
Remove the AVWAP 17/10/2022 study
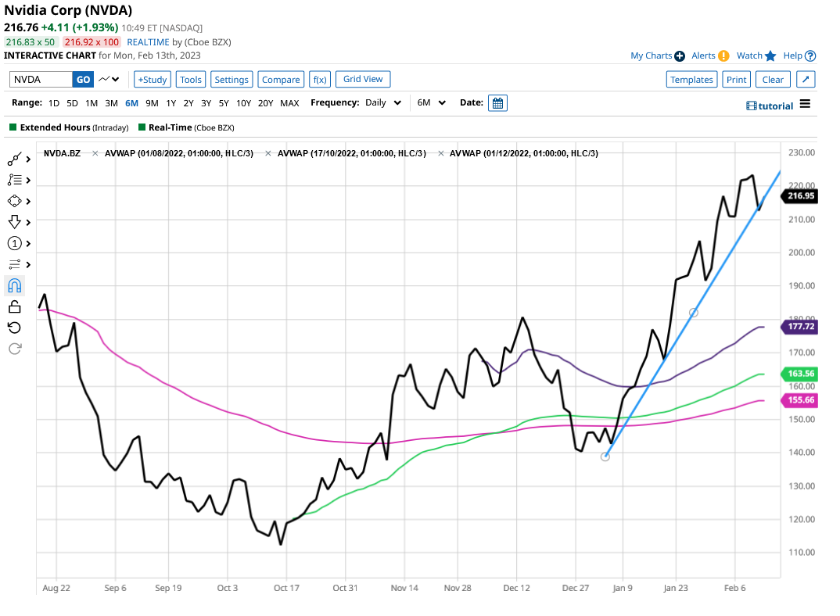click(x=267, y=154)
